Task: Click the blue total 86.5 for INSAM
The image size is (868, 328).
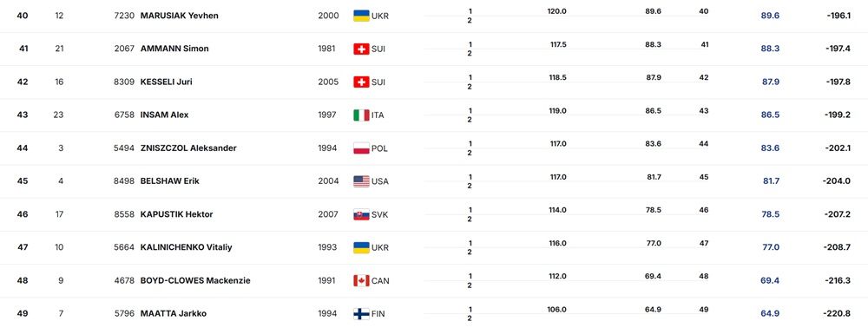Action: (770, 115)
